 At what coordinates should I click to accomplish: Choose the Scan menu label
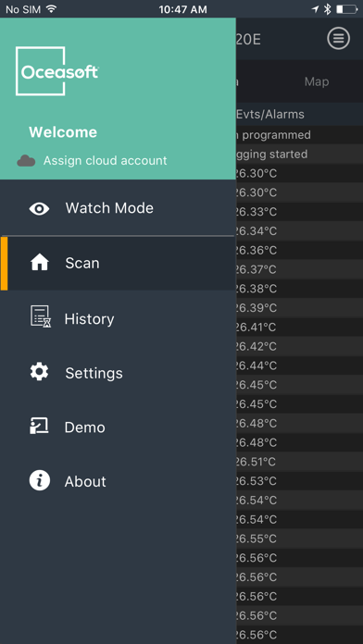tap(82, 263)
